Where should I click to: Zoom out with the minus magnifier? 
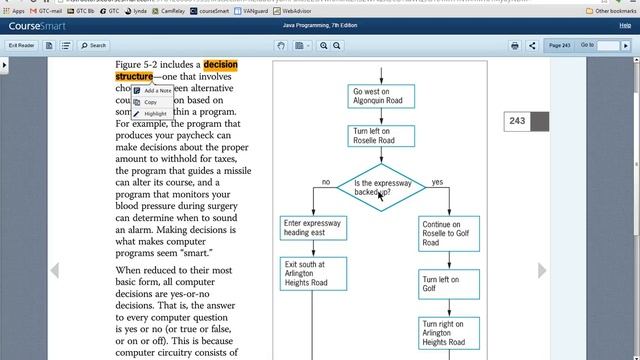coord(337,46)
